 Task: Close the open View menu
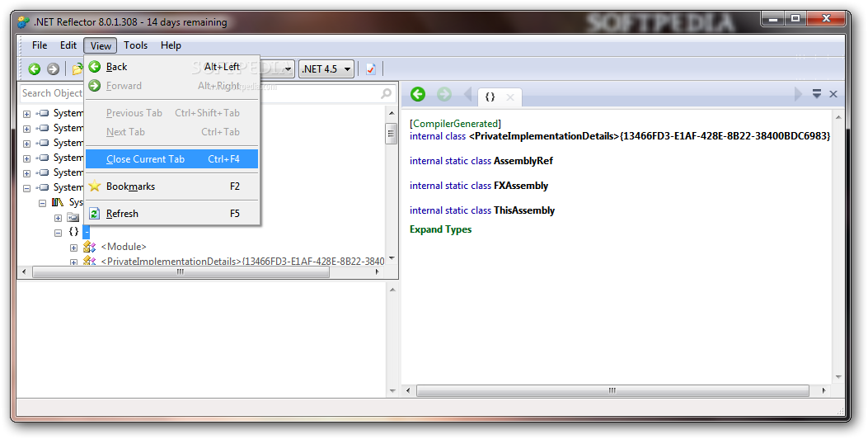point(101,46)
